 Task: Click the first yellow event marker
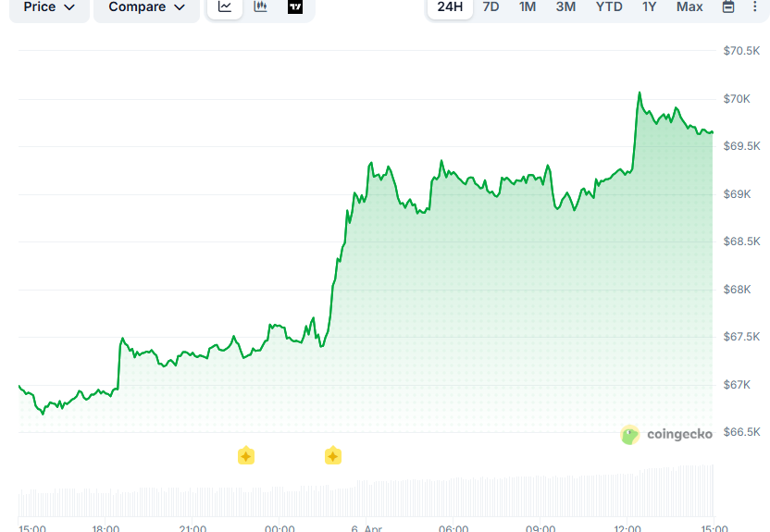(246, 455)
